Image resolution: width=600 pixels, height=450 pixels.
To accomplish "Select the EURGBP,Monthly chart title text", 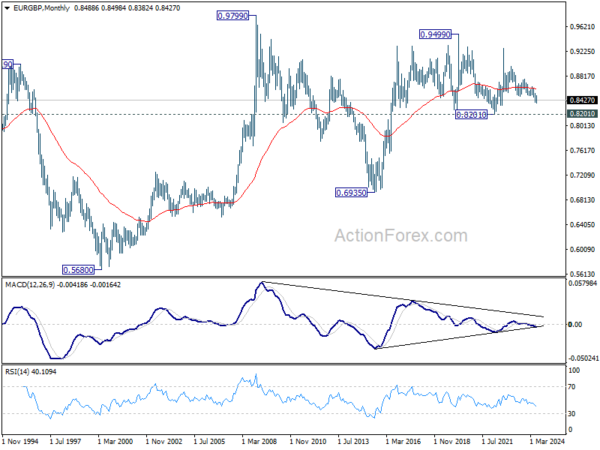I will point(41,8).
